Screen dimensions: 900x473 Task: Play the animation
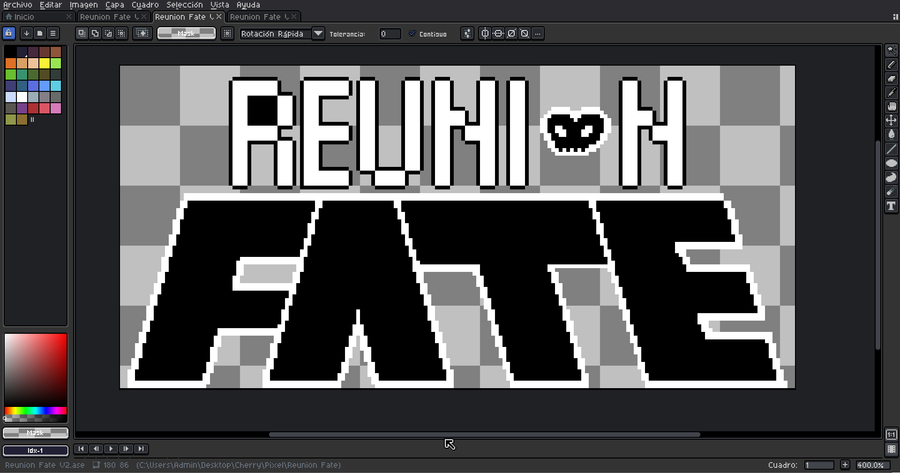pos(111,449)
